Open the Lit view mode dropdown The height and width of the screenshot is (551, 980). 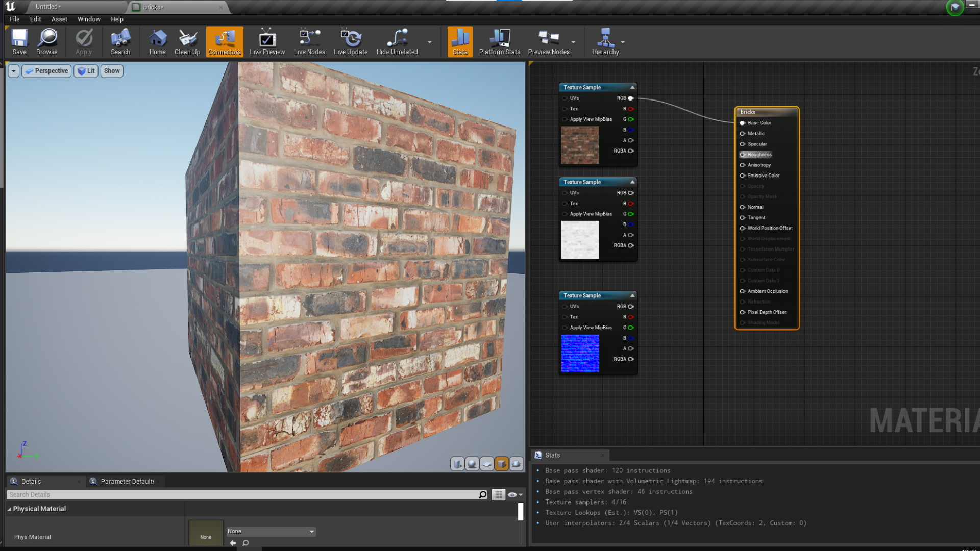point(86,71)
